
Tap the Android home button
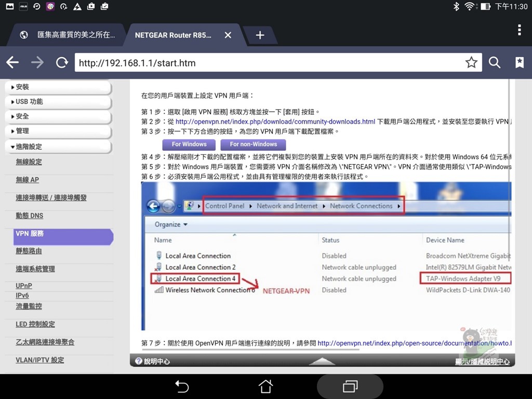(x=265, y=387)
